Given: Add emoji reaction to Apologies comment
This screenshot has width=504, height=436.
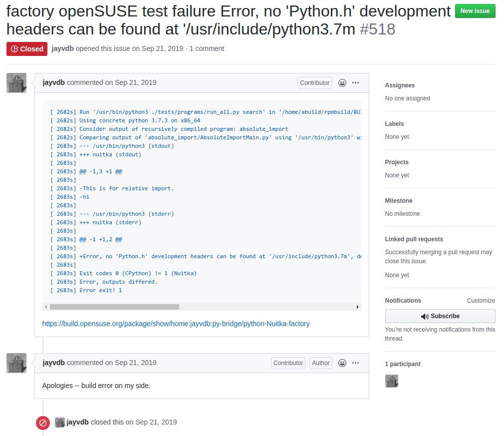Looking at the screenshot, I should click(342, 363).
